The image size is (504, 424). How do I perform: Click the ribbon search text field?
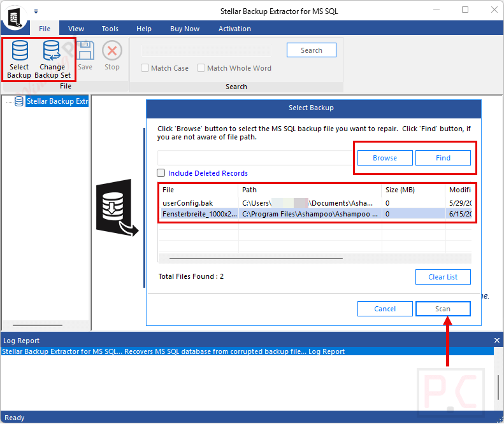pyautogui.click(x=206, y=51)
